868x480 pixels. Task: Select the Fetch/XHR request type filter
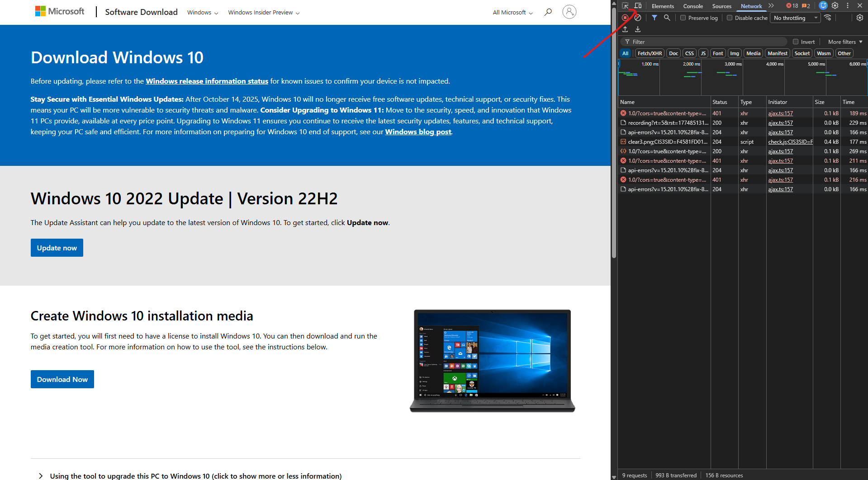click(x=650, y=53)
